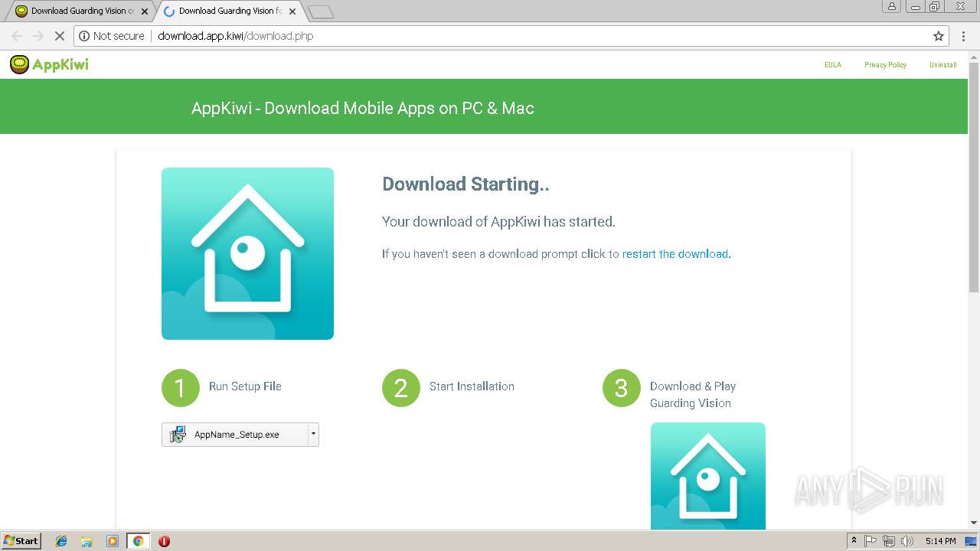Open the Windows Start menu

pos(21,541)
